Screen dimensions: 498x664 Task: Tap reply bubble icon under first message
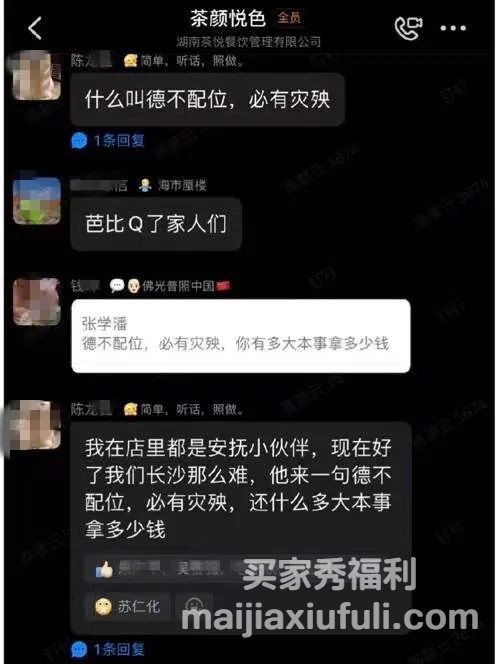pos(79,141)
